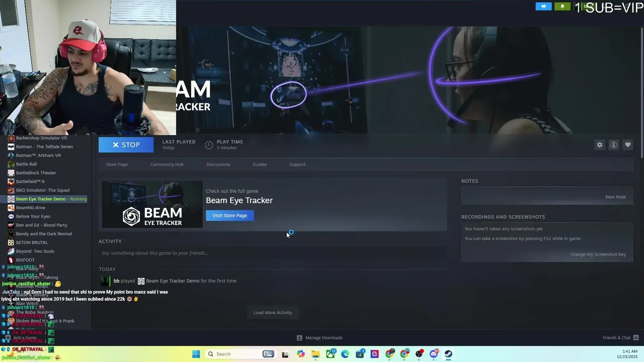Open the game info icon
644x362 pixels.
pos(614,145)
